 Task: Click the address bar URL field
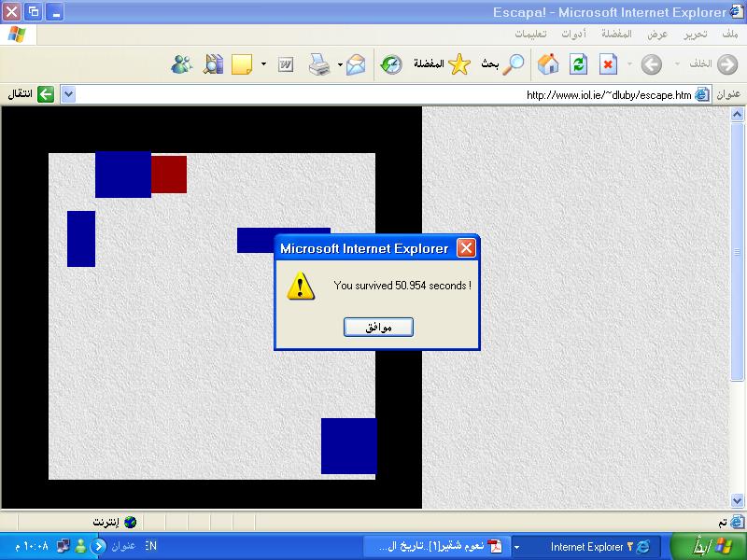[x=373, y=94]
